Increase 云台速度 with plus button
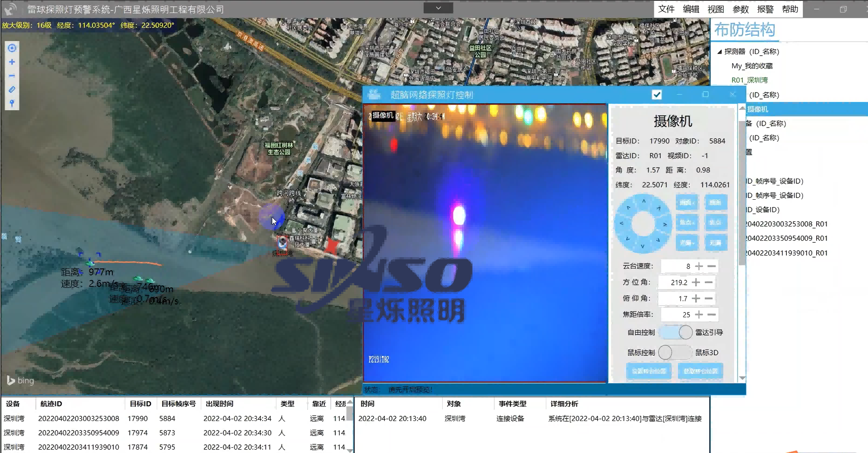The height and width of the screenshot is (453, 868). (x=699, y=266)
